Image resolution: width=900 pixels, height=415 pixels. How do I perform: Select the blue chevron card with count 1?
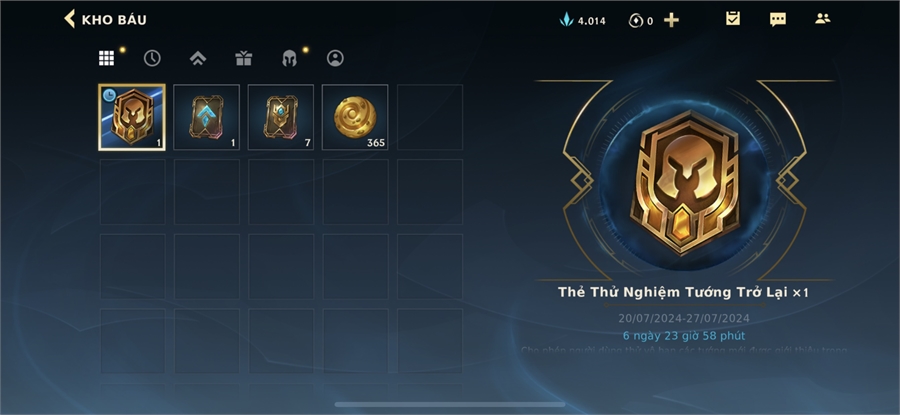(206, 117)
